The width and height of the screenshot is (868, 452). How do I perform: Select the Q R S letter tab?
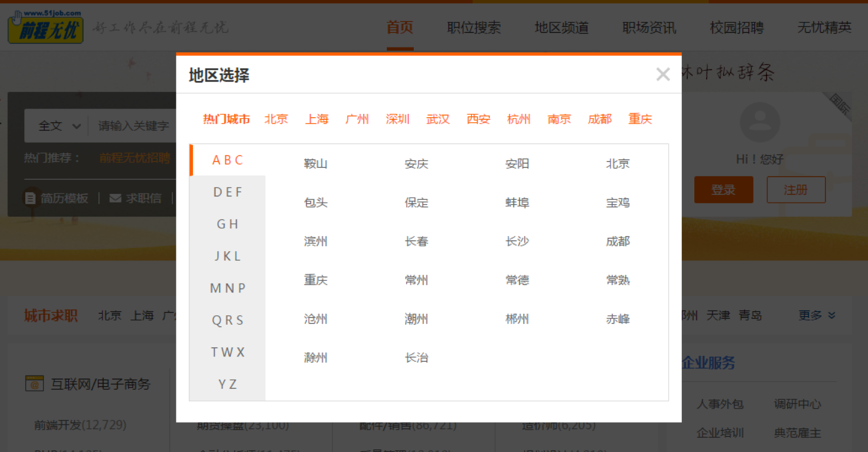pyautogui.click(x=228, y=320)
